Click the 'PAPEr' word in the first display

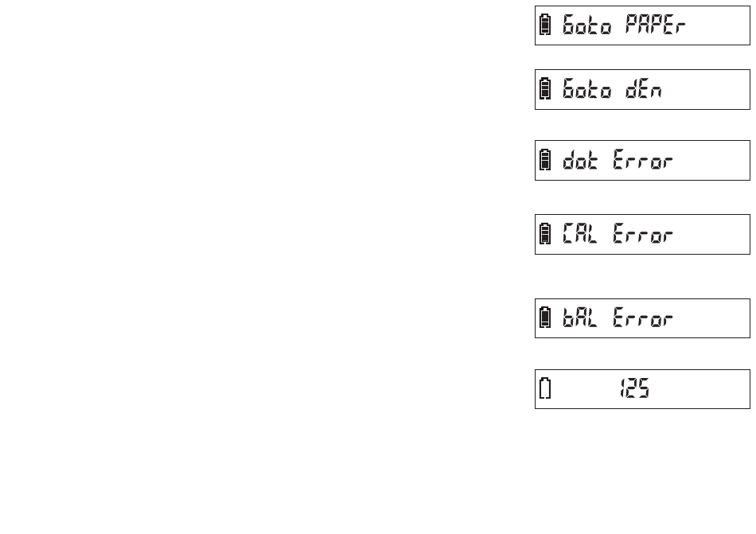pos(655,25)
